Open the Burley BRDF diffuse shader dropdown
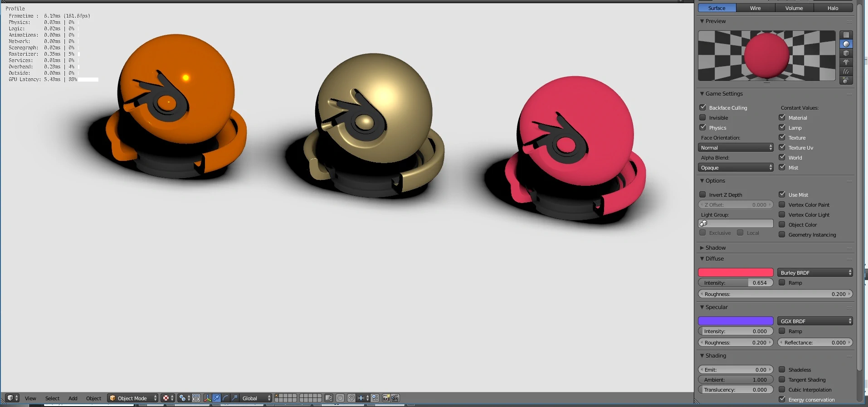 [x=815, y=272]
